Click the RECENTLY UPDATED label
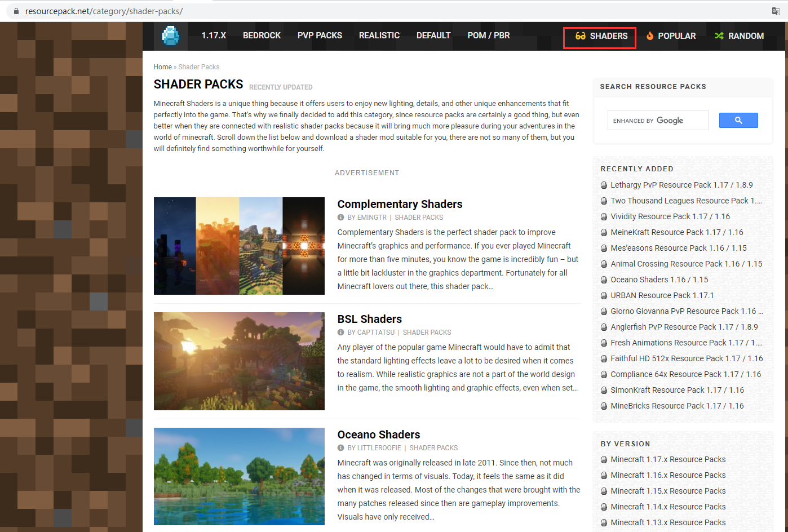 click(281, 87)
